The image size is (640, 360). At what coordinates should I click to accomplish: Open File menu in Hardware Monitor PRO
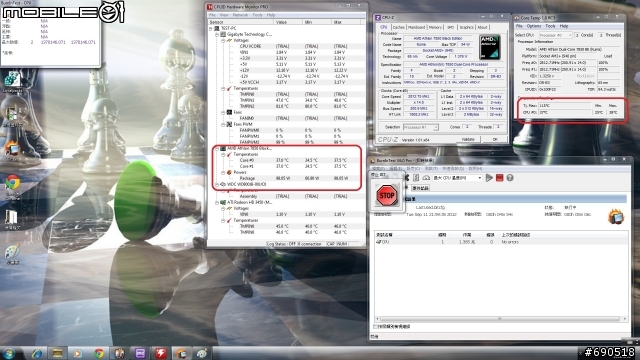pyautogui.click(x=212, y=15)
